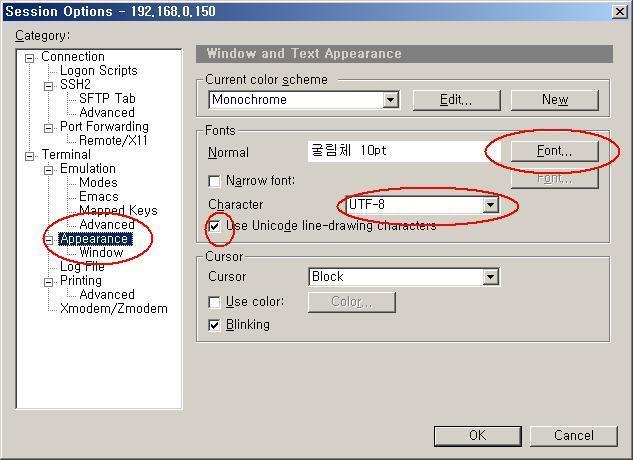Image resolution: width=633 pixels, height=460 pixels.
Task: Select Terminal category
Action: click(66, 154)
